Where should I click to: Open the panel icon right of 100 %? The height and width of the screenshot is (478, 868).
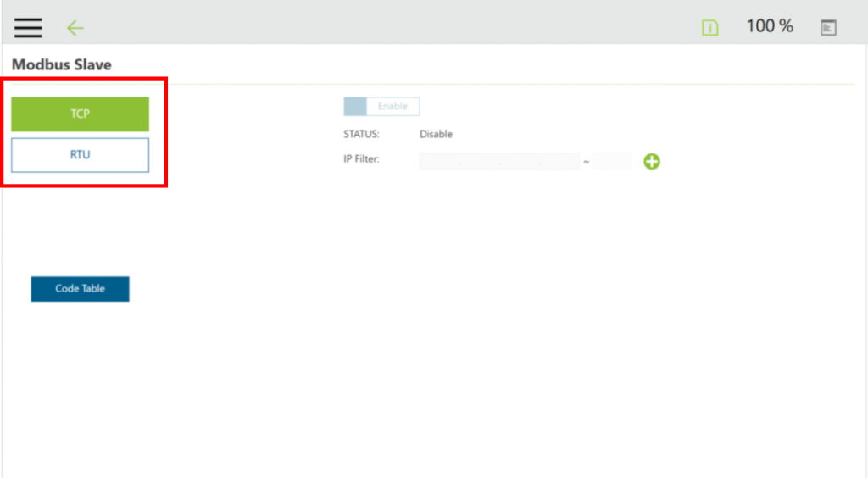pos(828,28)
